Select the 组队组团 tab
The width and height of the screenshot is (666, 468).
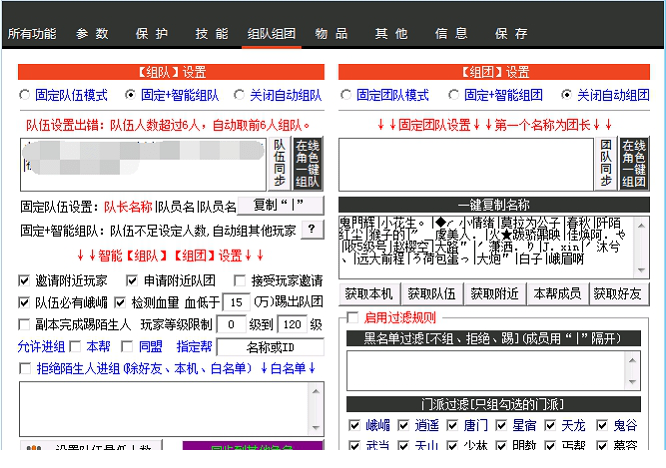[271, 34]
